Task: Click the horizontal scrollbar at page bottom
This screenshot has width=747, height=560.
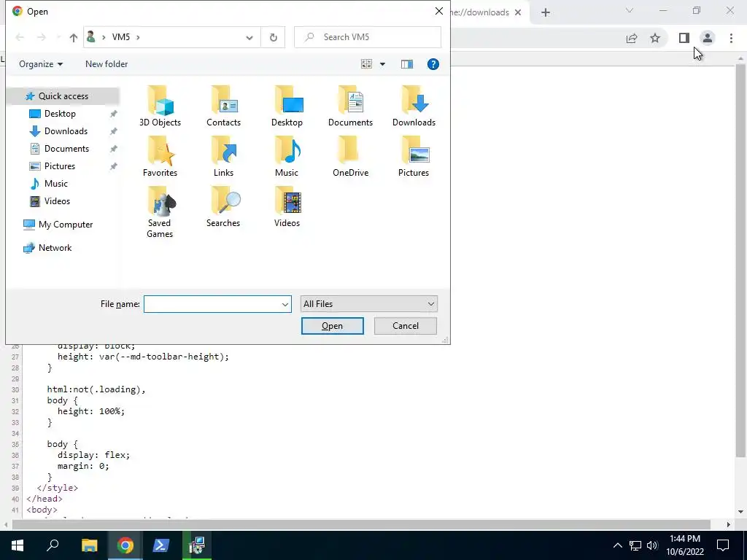Action: (x=361, y=525)
